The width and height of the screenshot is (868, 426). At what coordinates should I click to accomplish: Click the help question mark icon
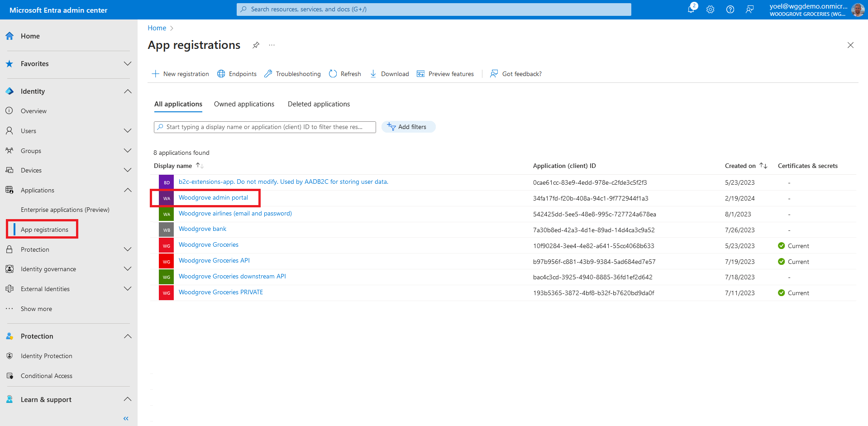click(730, 10)
